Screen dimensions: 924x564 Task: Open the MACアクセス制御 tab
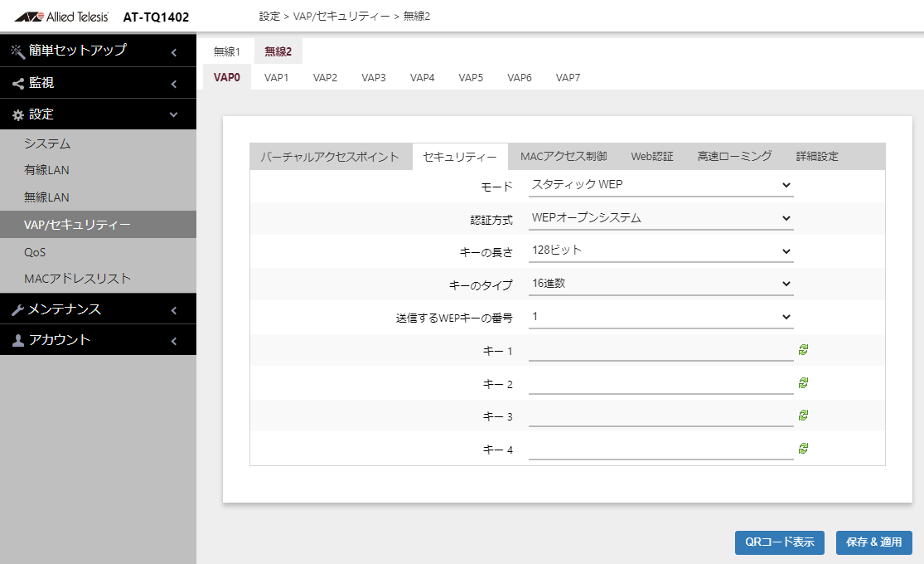click(564, 156)
